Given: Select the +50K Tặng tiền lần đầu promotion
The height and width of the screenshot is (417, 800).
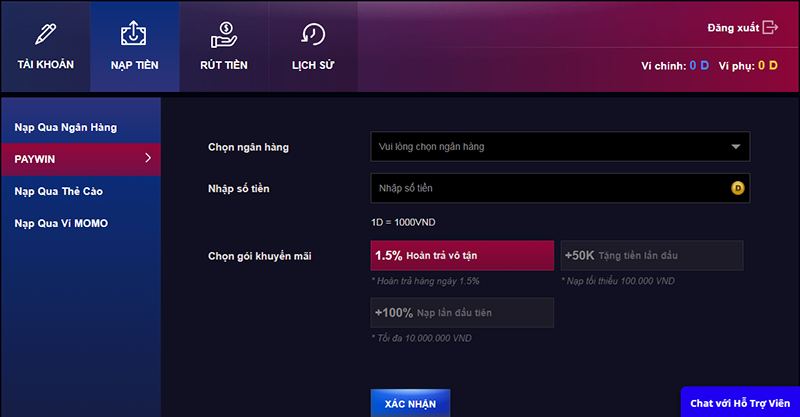Looking at the screenshot, I should coord(652,255).
